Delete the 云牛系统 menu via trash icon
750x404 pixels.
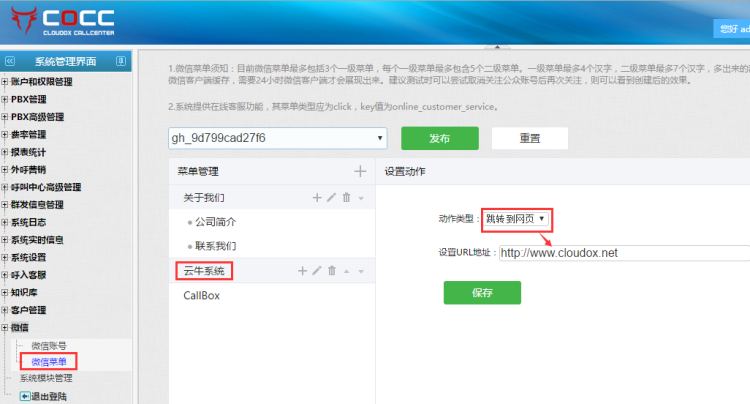pos(332,271)
